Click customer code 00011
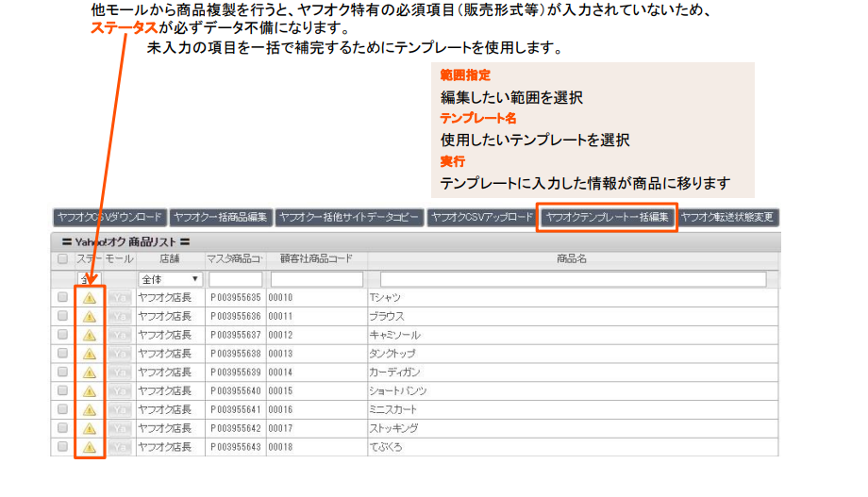 280,317
